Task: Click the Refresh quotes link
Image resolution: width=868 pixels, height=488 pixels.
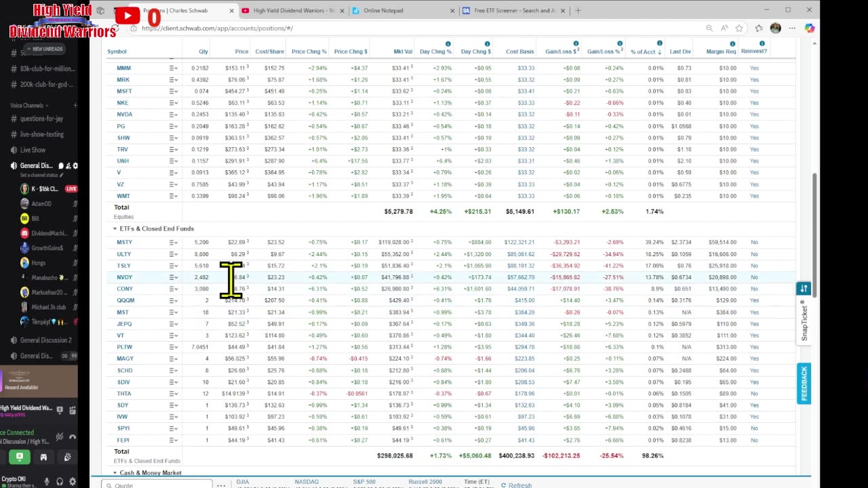Action: point(516,485)
